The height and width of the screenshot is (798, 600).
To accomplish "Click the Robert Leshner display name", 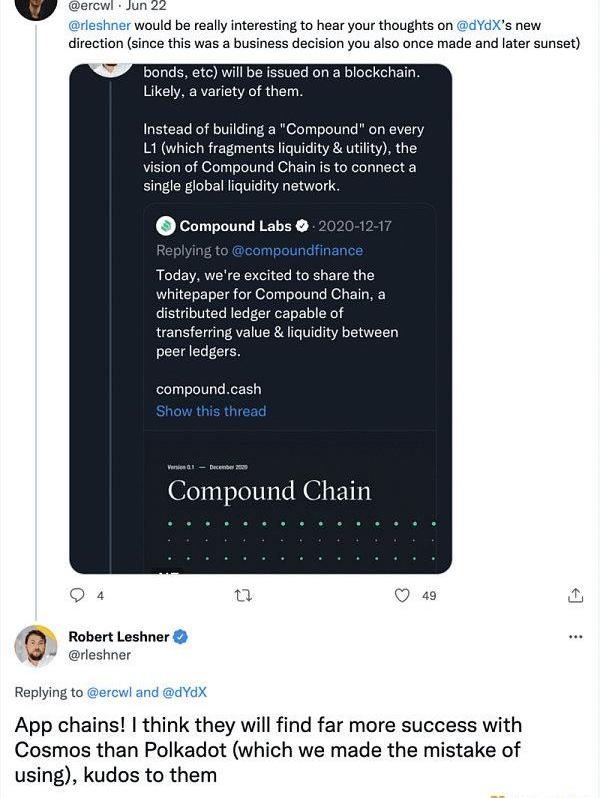I will tap(118, 637).
